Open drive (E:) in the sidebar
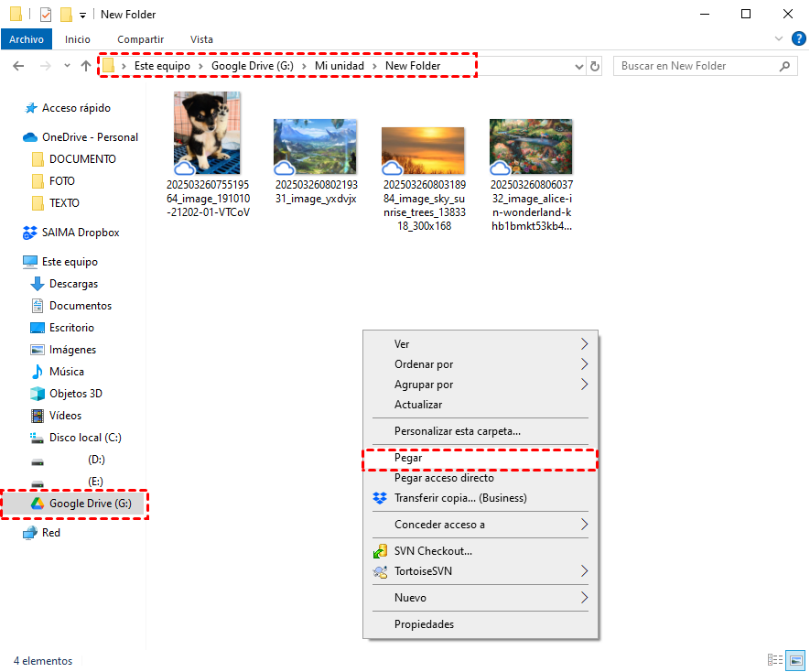Image resolution: width=810 pixels, height=672 pixels. 68,482
